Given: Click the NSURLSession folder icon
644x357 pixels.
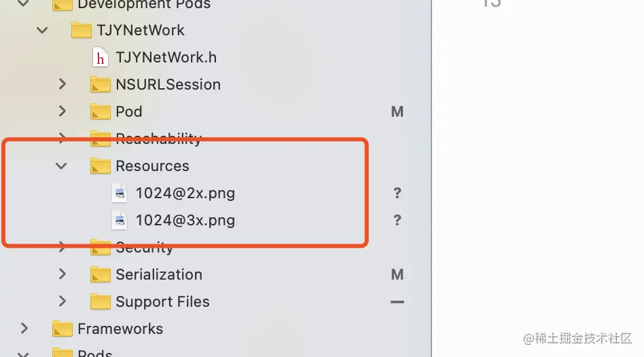Looking at the screenshot, I should click(x=101, y=85).
